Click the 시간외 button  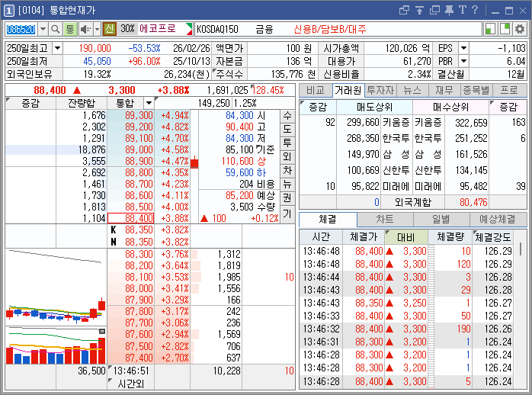pyautogui.click(x=130, y=384)
